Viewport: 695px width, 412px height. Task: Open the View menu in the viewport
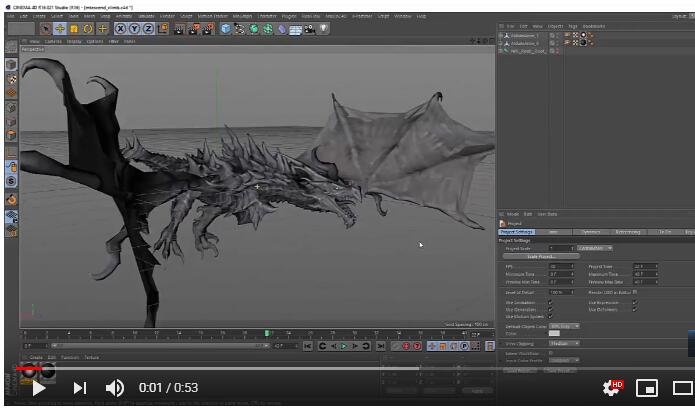pyautogui.click(x=35, y=42)
